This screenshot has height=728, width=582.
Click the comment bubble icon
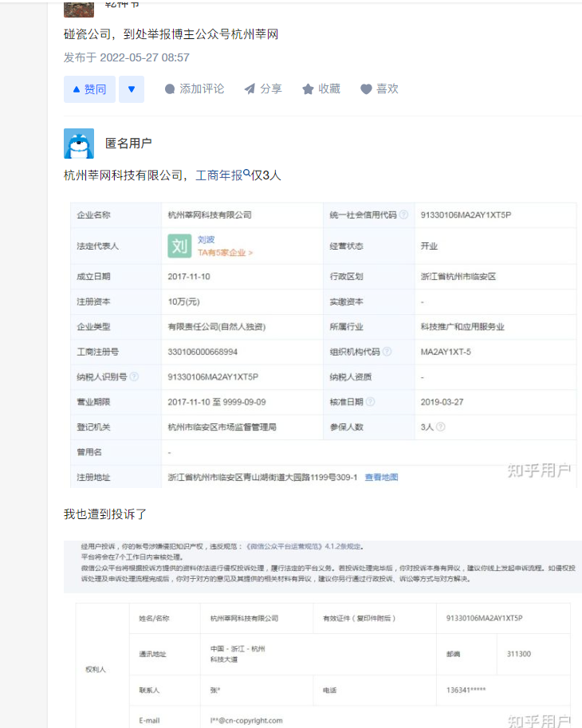click(170, 89)
